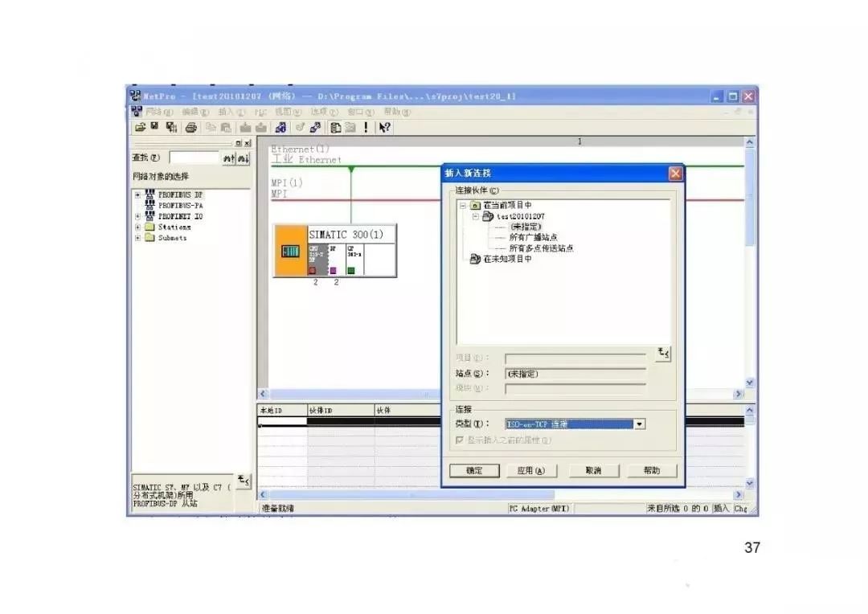Viewport: 868px width, 614px height.
Task: Click the Save toolbar icon
Action: [x=155, y=127]
